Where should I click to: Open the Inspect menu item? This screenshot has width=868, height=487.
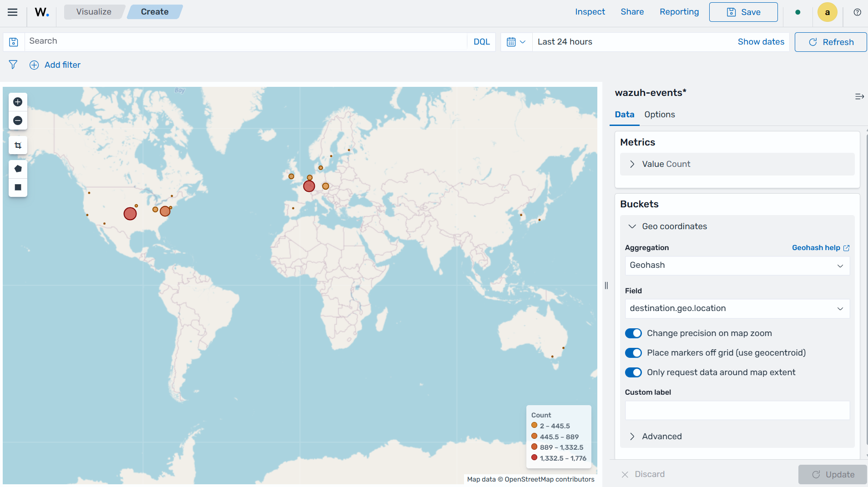tap(590, 12)
